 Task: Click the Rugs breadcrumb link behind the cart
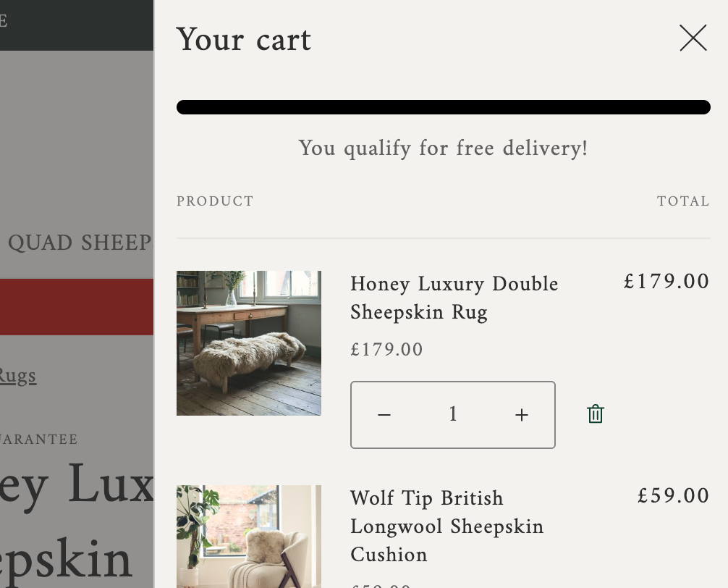point(17,376)
